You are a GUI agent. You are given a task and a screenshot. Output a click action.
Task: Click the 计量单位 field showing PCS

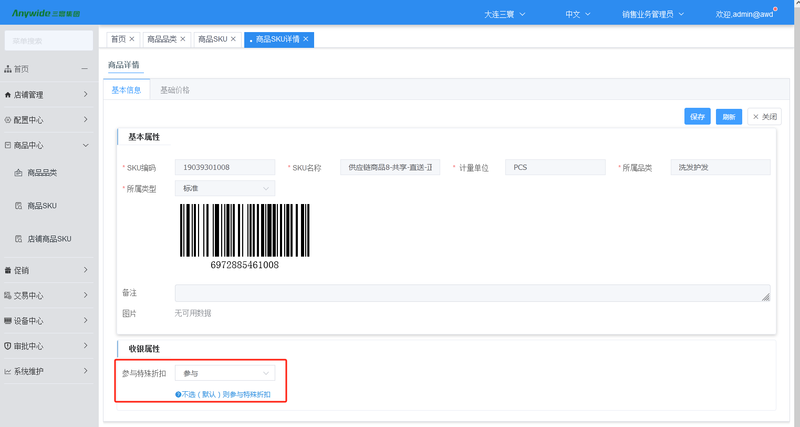click(555, 167)
